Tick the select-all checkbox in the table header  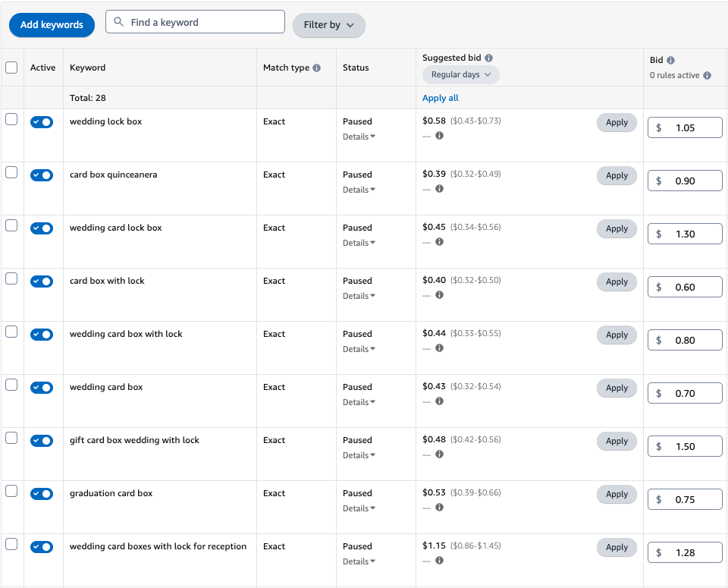tap(11, 68)
